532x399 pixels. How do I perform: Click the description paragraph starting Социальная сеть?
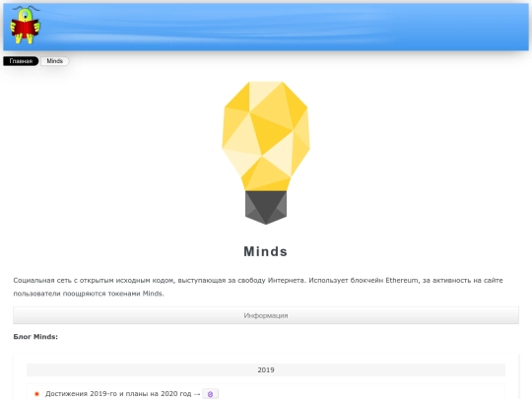tap(258, 287)
